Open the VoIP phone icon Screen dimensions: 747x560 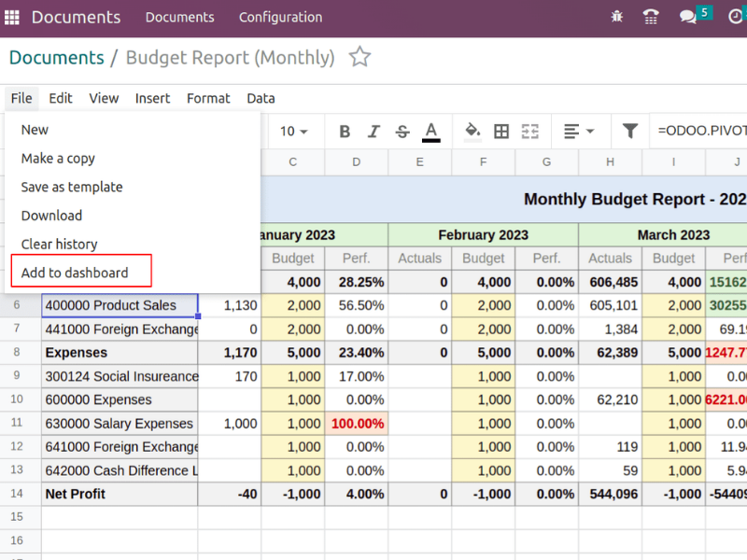(x=652, y=17)
